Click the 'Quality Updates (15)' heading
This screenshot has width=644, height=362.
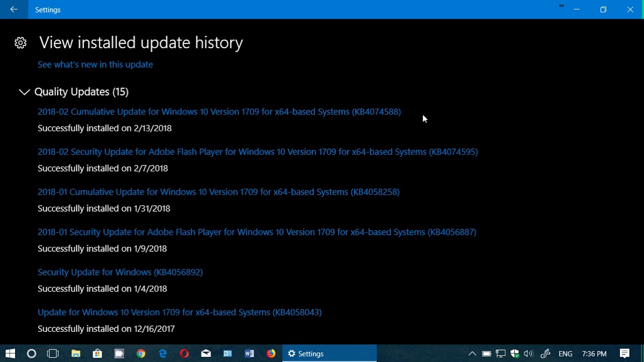(82, 92)
